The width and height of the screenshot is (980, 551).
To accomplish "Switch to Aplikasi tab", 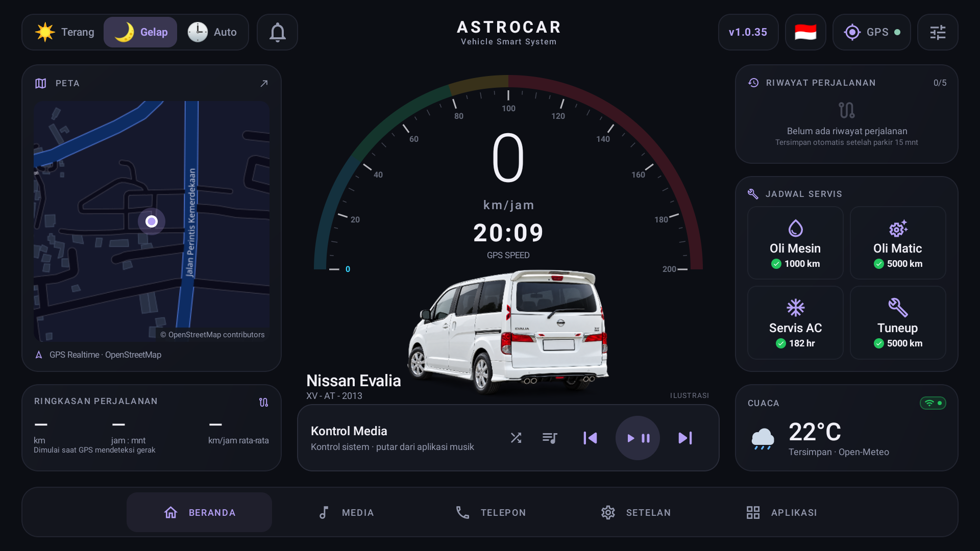I will [x=781, y=512].
